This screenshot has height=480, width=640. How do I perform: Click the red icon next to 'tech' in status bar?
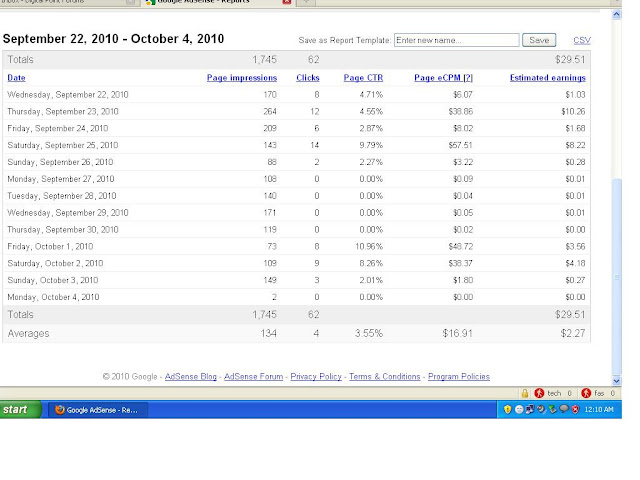point(539,393)
